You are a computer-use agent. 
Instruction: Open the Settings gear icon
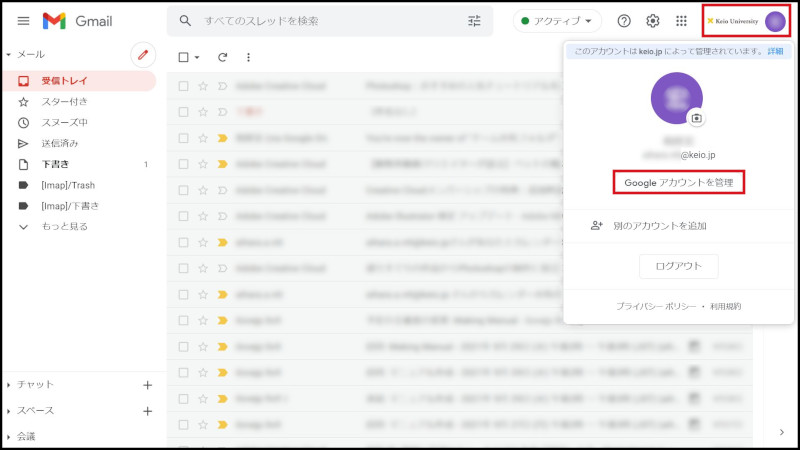coord(653,21)
